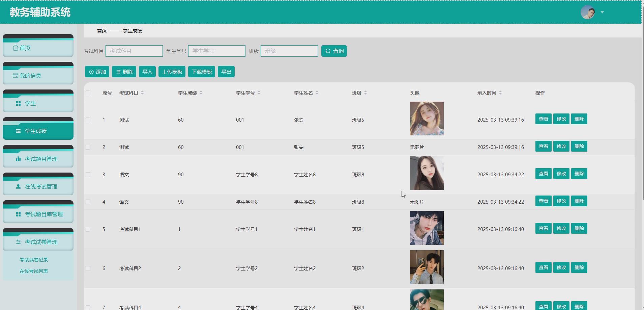644x310 pixels.
Task: Check the checkbox for row 1
Action: pyautogui.click(x=88, y=120)
